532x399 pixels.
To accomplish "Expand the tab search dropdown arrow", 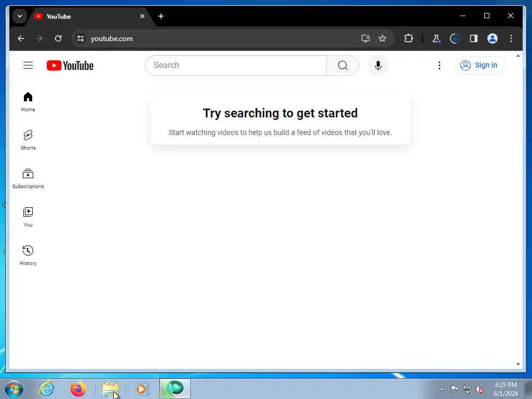I will 20,16.
